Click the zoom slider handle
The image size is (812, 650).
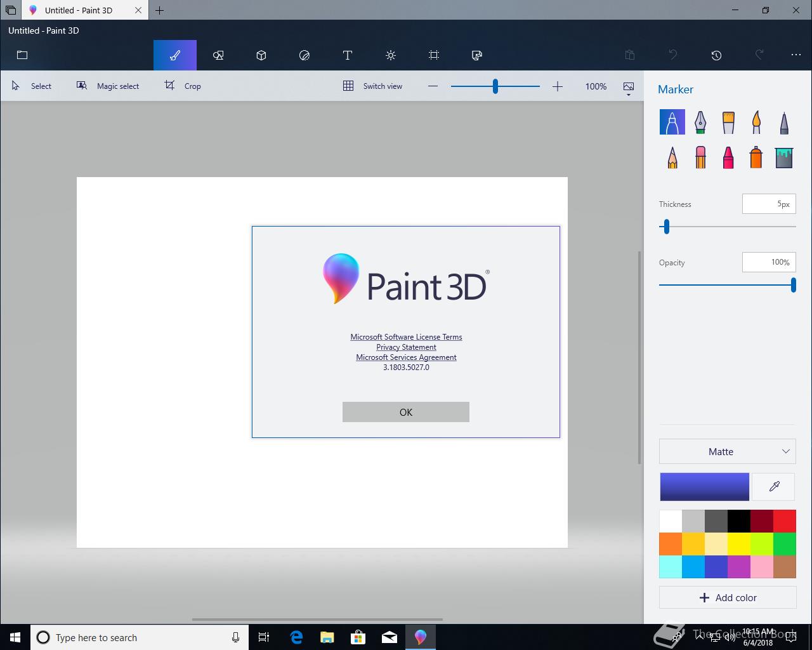tap(495, 86)
